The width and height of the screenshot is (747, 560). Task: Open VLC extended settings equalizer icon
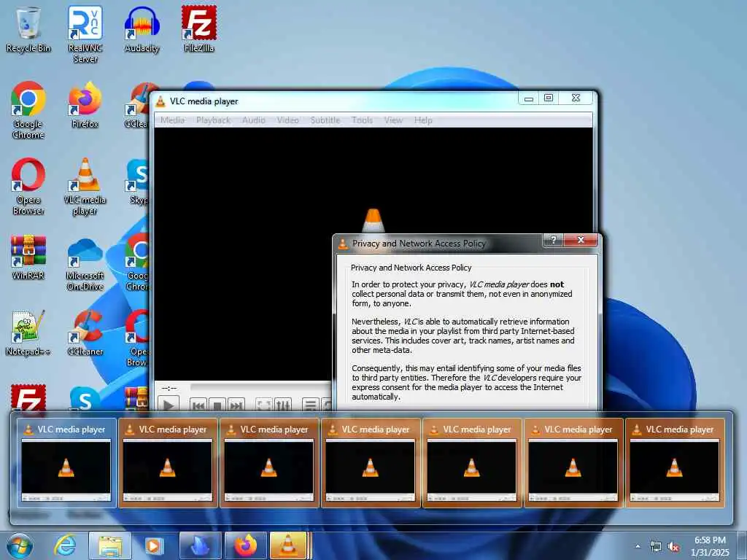(283, 405)
